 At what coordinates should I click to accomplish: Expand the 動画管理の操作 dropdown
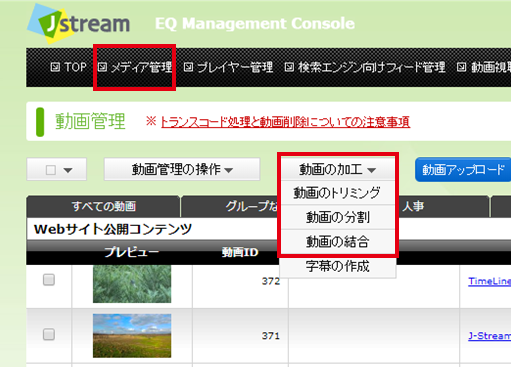[182, 169]
